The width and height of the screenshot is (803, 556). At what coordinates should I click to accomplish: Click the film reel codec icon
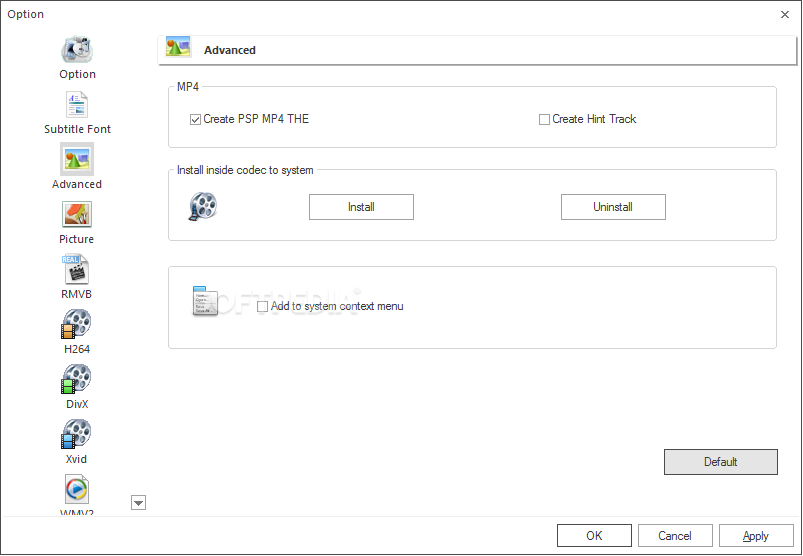click(x=203, y=206)
